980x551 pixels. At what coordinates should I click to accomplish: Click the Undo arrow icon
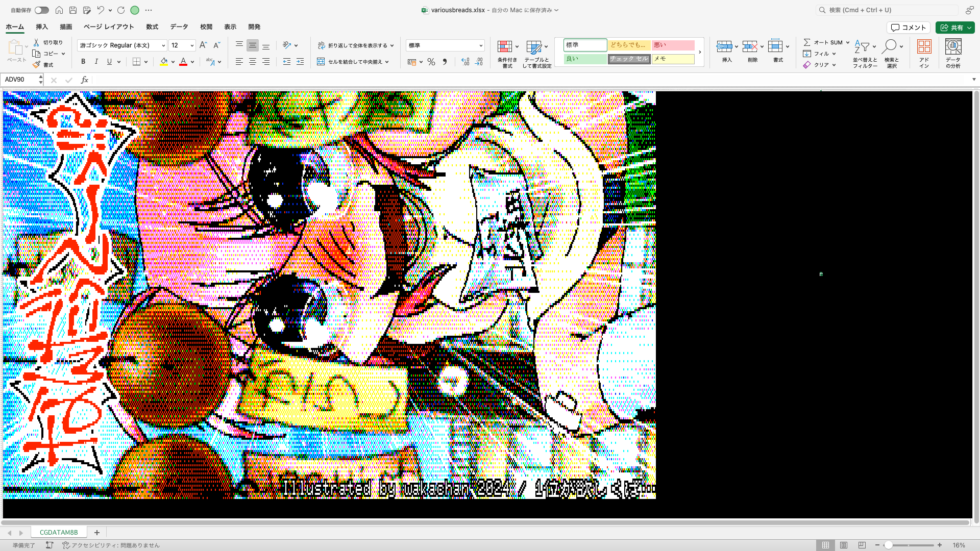(x=101, y=10)
